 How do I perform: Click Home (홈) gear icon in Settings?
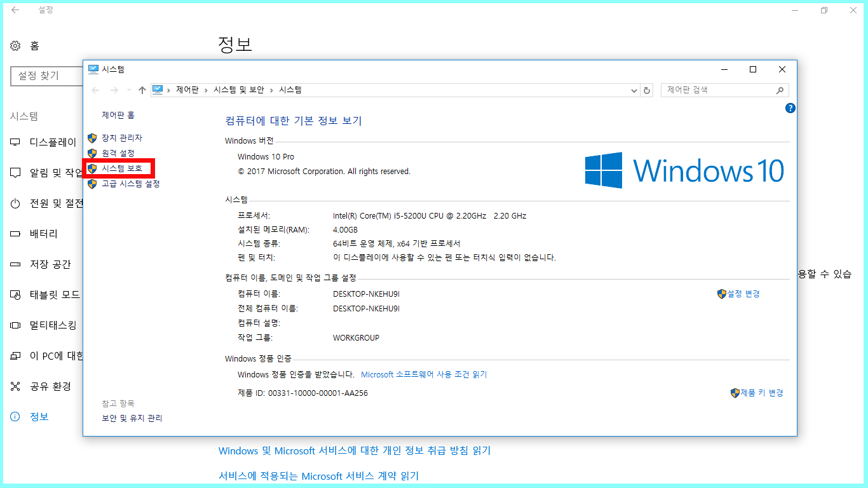[15, 46]
